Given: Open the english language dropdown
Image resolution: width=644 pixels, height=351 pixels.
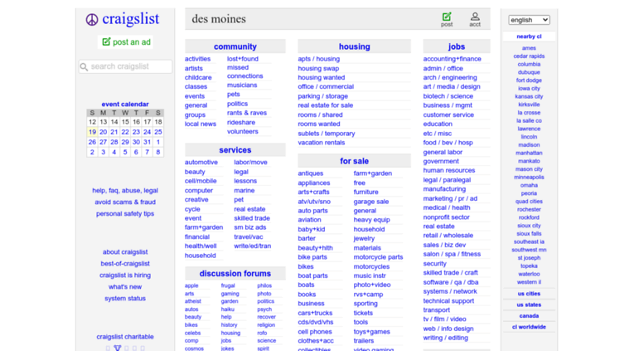Looking at the screenshot, I should coord(529,20).
